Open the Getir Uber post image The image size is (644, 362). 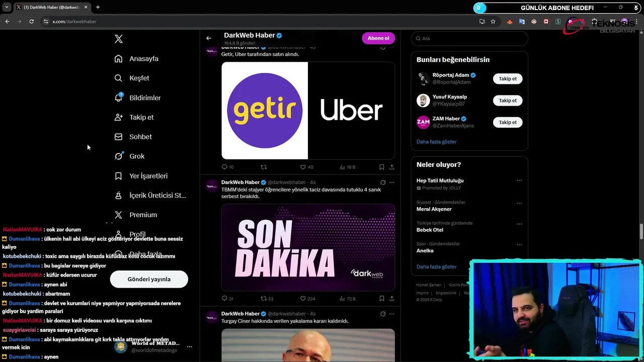point(308,111)
